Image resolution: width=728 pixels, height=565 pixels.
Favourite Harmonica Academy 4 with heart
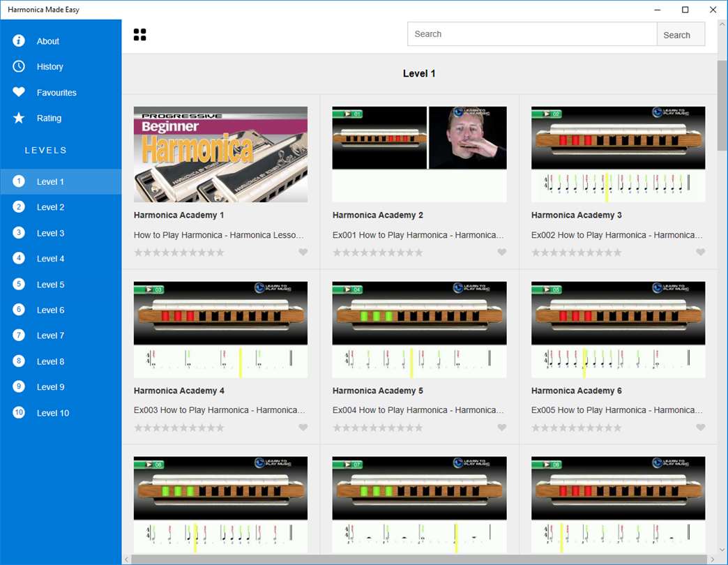[303, 427]
